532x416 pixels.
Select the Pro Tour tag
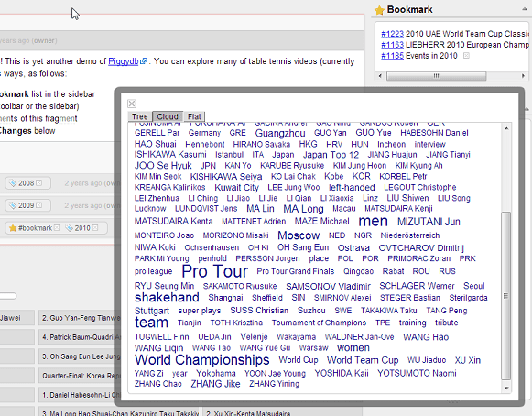215,271
